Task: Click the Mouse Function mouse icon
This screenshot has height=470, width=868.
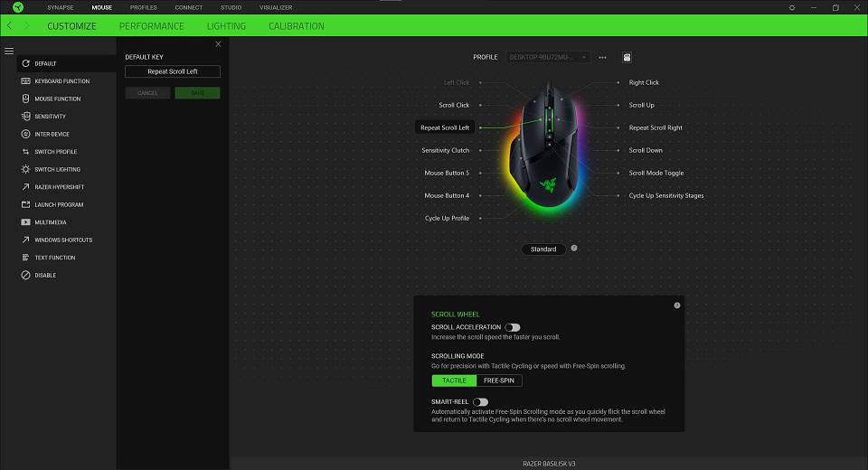Action: click(25, 99)
